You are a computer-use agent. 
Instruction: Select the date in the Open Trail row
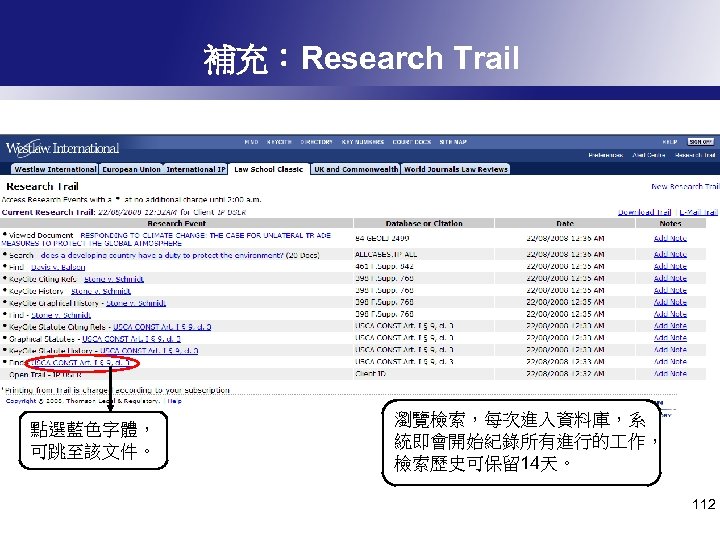click(565, 373)
